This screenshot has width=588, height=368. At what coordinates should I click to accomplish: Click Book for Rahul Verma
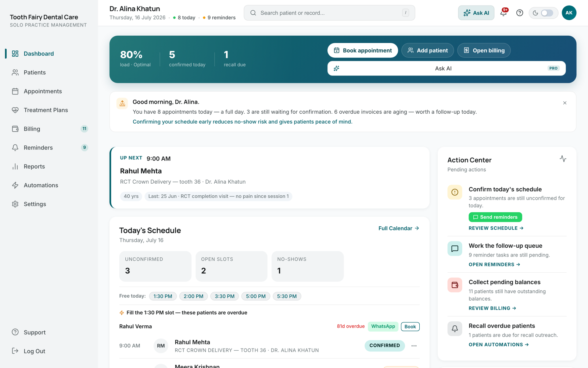point(410,326)
